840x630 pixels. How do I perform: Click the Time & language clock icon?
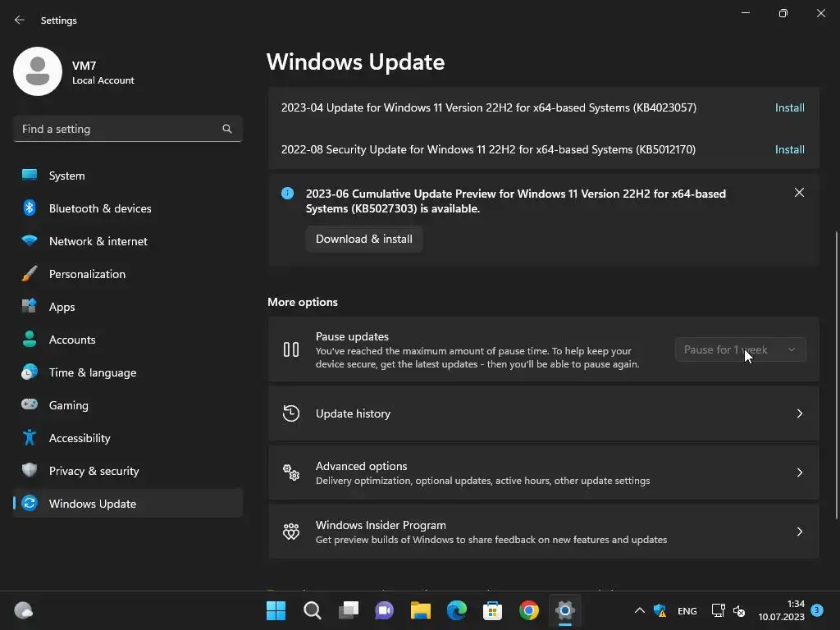tap(30, 372)
